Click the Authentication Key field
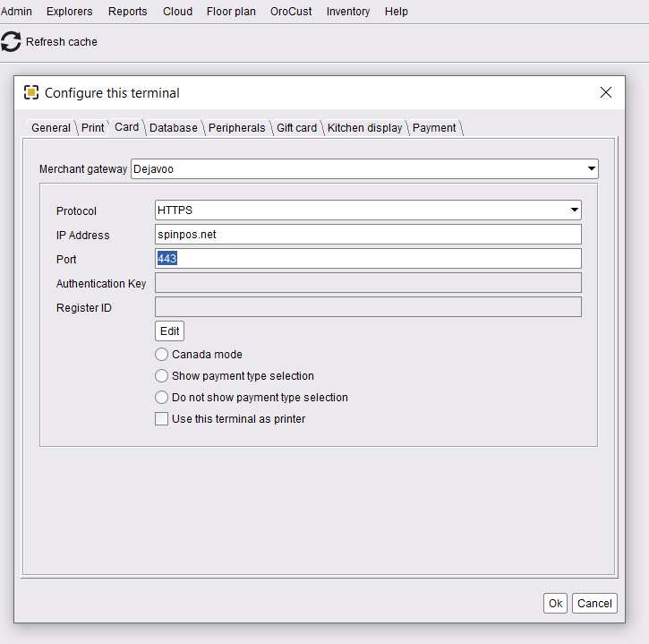The image size is (649, 644). [x=368, y=283]
